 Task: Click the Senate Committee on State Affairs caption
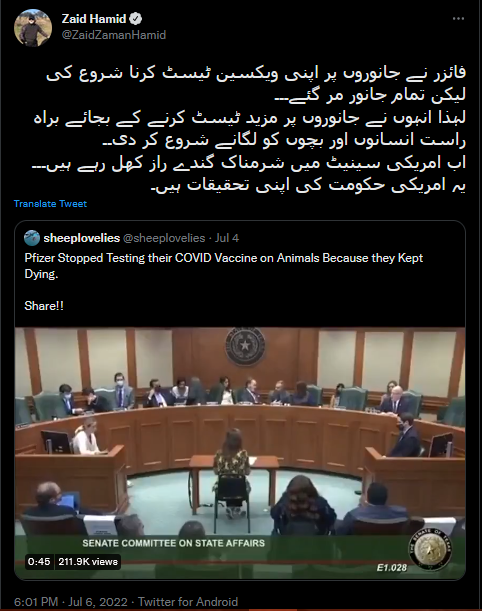(174, 543)
